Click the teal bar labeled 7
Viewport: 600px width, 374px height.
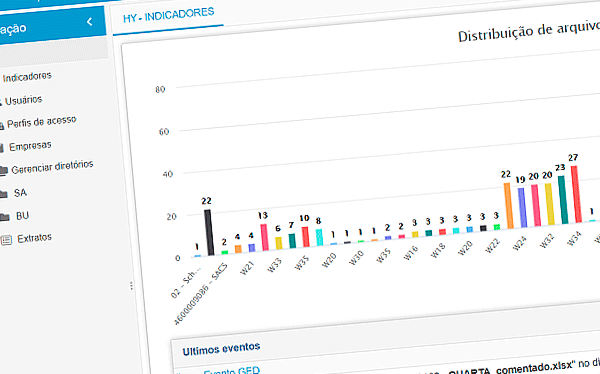[x=292, y=241]
